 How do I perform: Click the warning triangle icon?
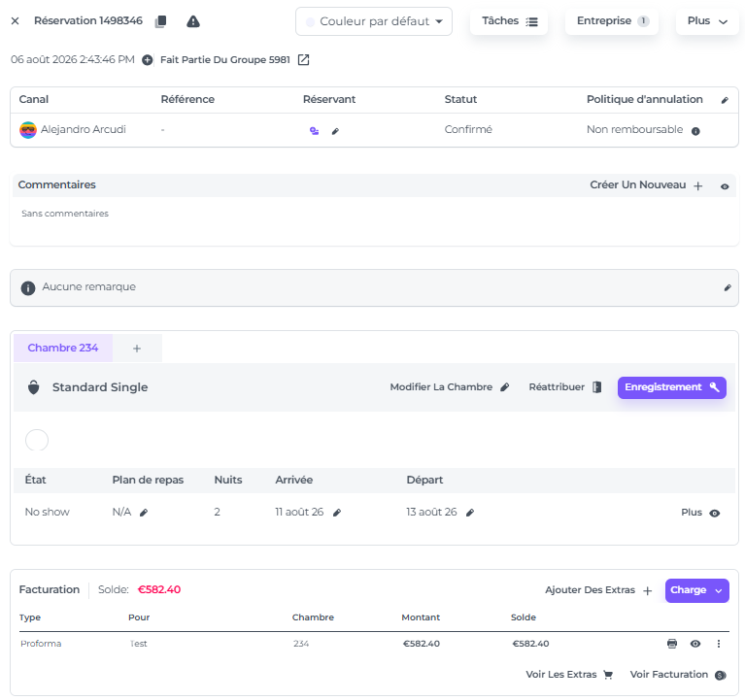tap(193, 21)
